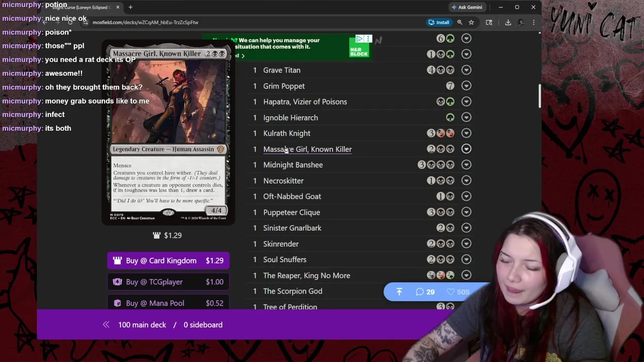
Task: Expand the Ignoble Hierarch row dropdown
Action: click(x=466, y=117)
